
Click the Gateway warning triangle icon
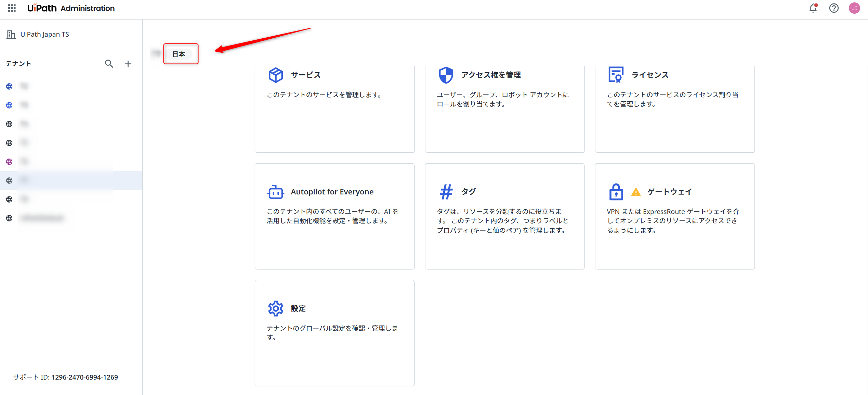click(635, 192)
